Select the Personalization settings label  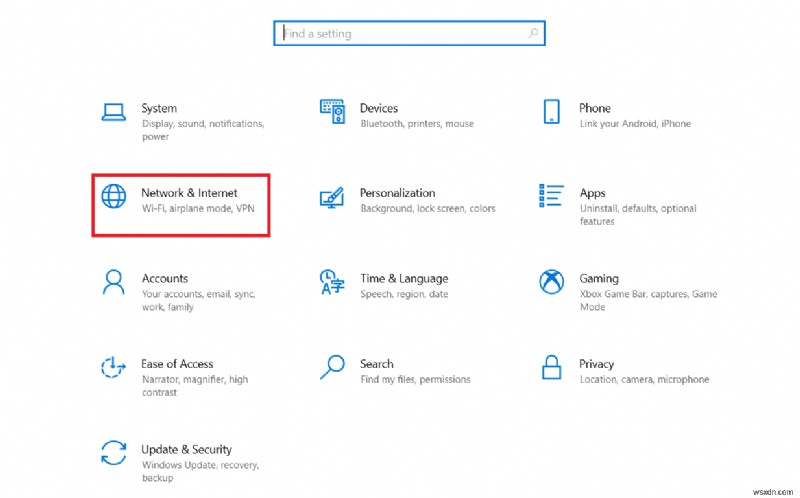[x=397, y=193]
